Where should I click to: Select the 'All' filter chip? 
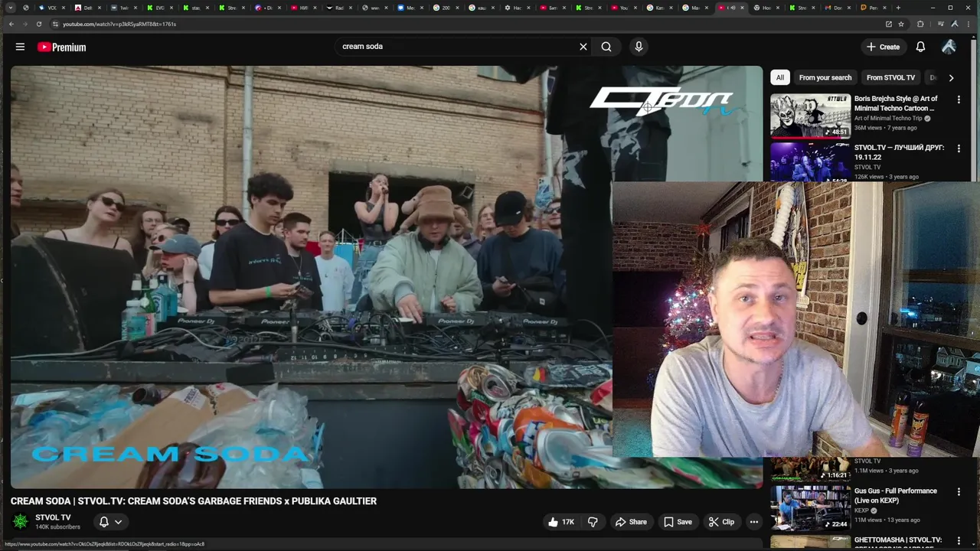coord(779,77)
